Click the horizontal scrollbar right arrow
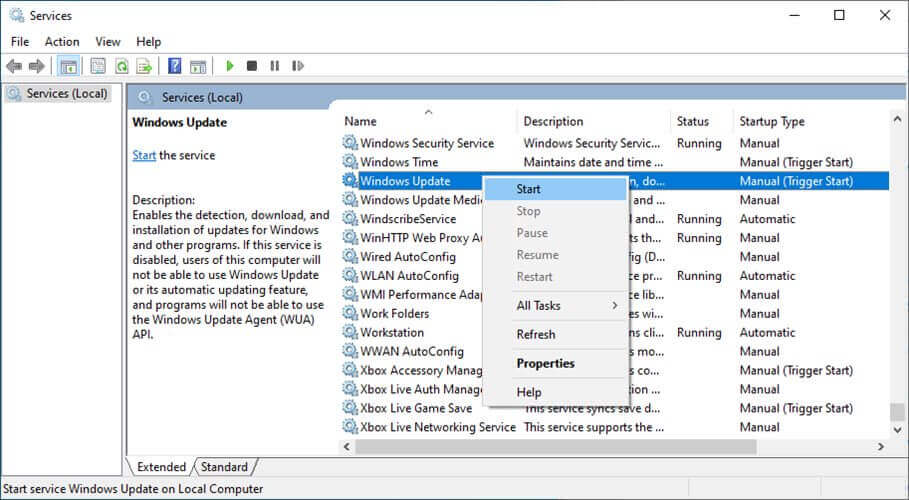The image size is (909, 500). coord(881,447)
